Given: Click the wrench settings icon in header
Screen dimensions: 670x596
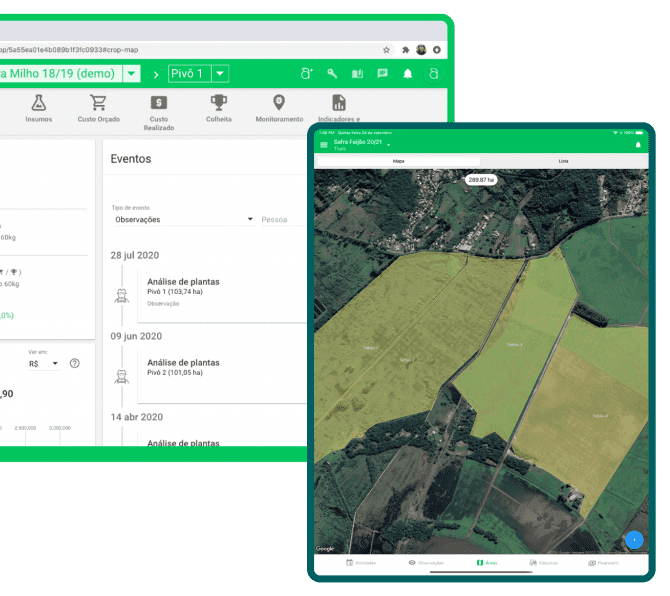Looking at the screenshot, I should point(332,74).
